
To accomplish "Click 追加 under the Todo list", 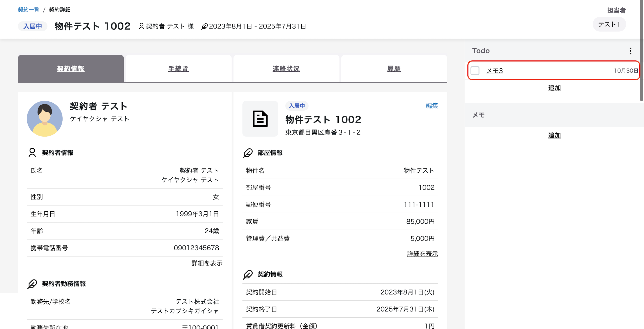I will (x=554, y=88).
